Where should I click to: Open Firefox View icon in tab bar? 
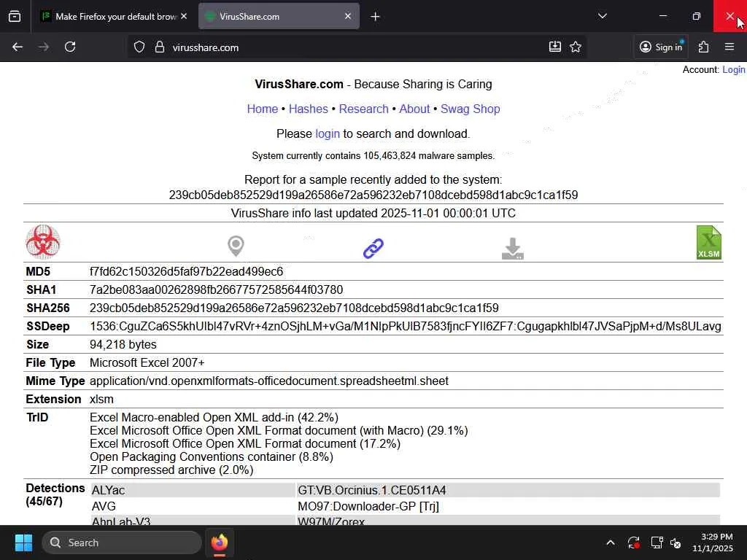pyautogui.click(x=15, y=16)
